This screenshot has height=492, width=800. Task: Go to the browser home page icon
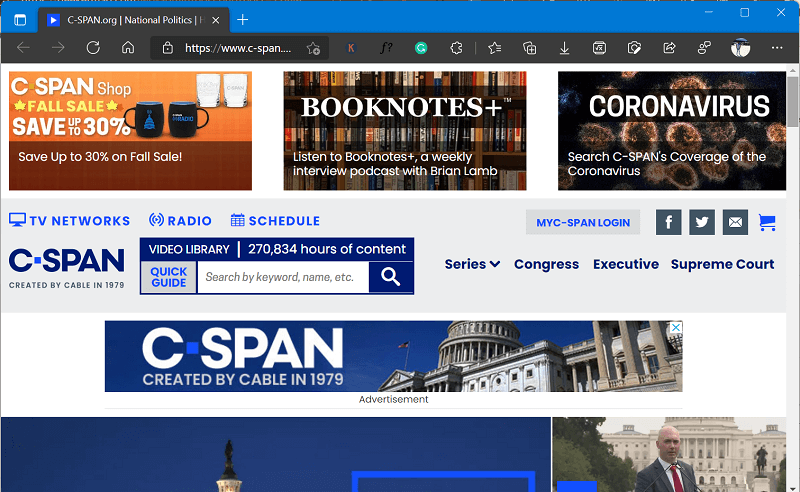pyautogui.click(x=128, y=48)
